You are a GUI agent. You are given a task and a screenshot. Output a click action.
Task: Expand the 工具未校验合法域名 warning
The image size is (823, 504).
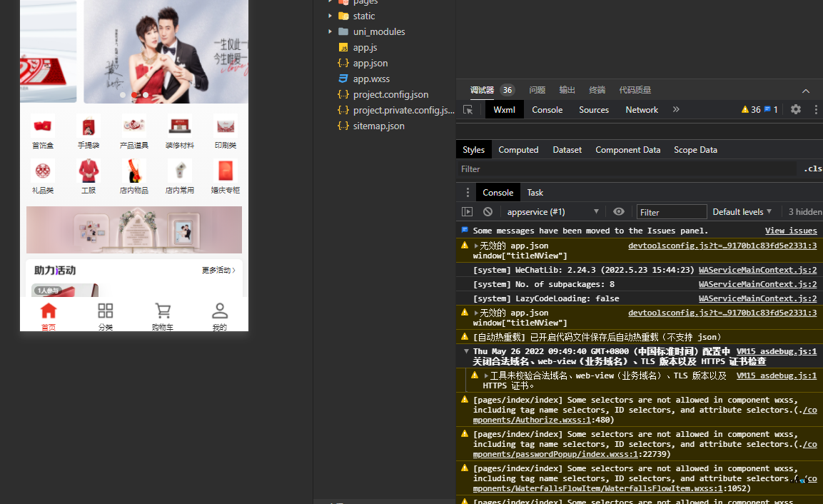tap(487, 376)
